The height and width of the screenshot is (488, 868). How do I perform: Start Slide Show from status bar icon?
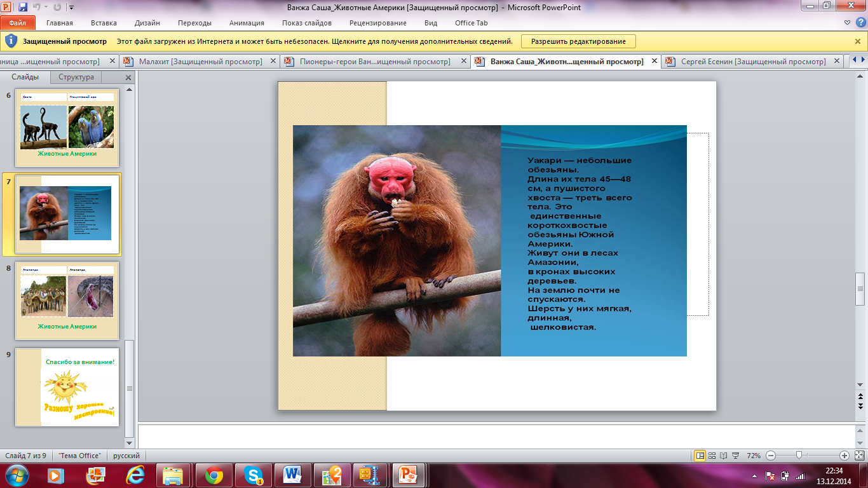735,456
